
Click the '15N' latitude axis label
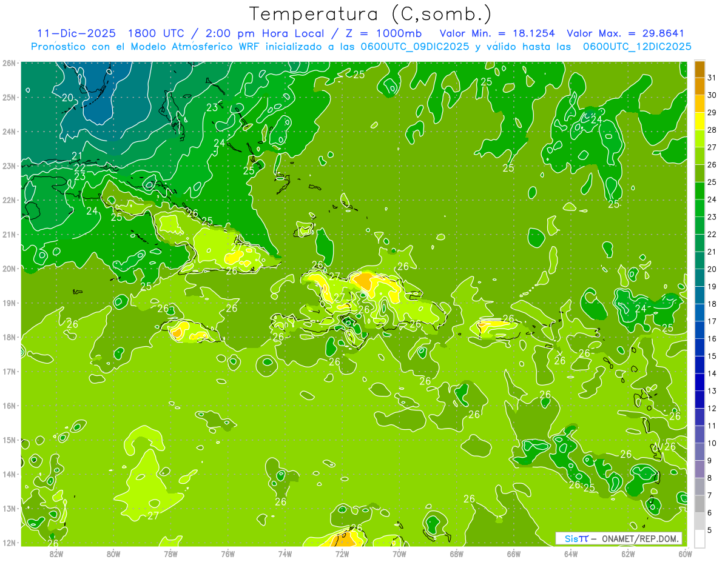click(x=9, y=440)
